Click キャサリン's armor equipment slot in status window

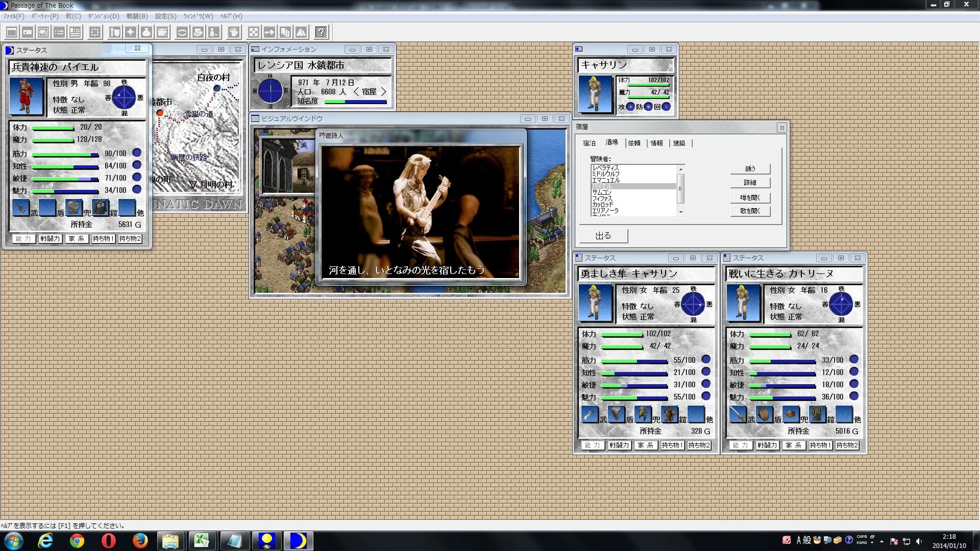(669, 414)
